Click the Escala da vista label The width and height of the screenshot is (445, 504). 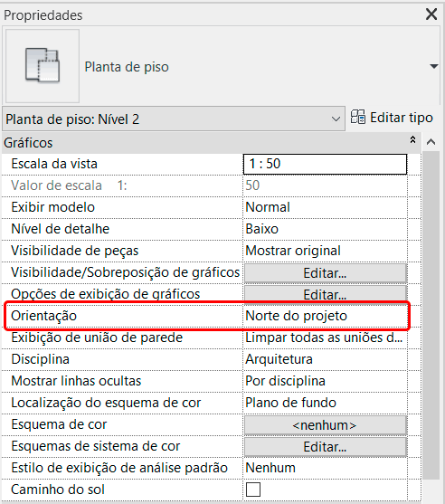(x=54, y=164)
